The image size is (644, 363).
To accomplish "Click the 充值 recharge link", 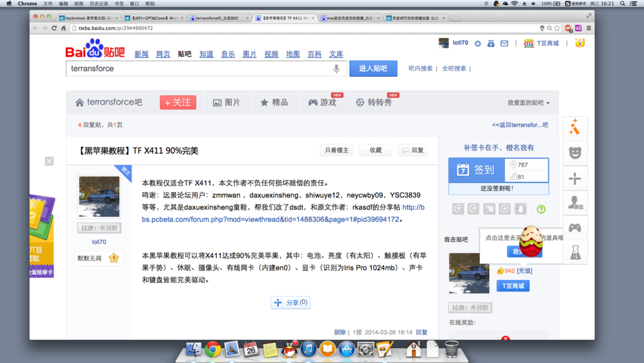I will pyautogui.click(x=524, y=271).
